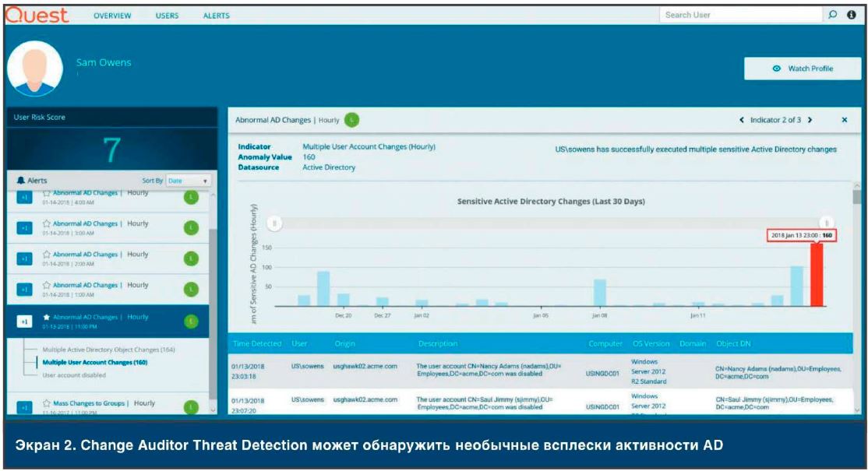Click green severity badge on 11:00 PM alert
Screen dimensions: 868x471
click(x=191, y=322)
